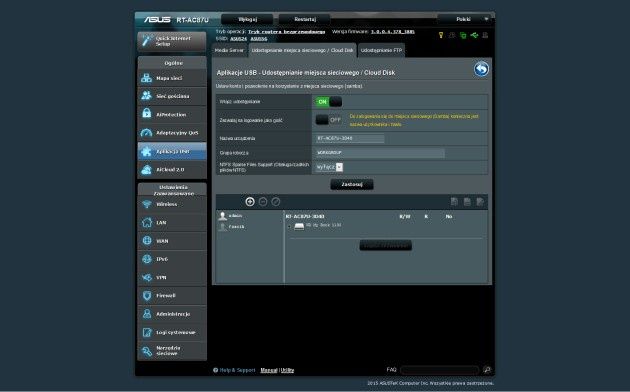Open the NTFS Sparse Files Wyłącz dropdown
630x392 pixels.
tap(329, 167)
